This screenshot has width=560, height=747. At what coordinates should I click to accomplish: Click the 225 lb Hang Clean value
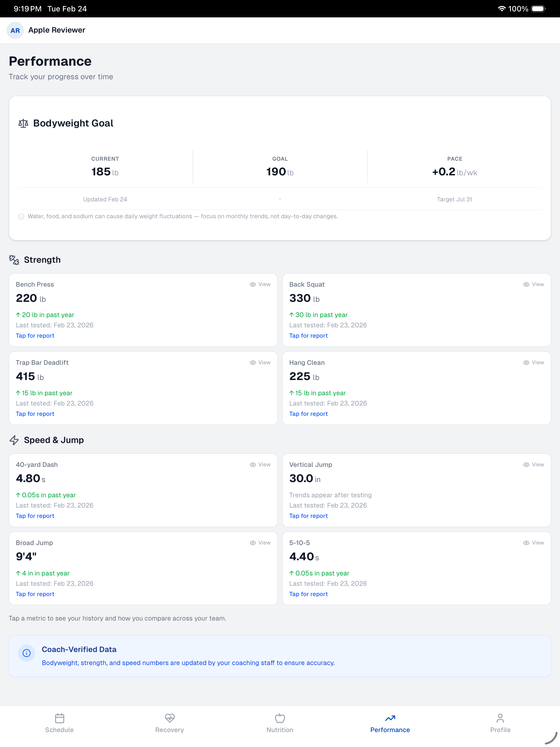304,376
